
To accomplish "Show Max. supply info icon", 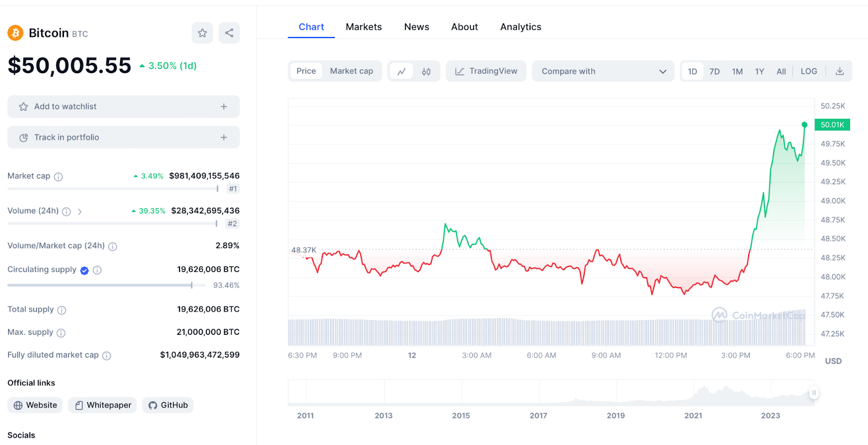I will point(61,333).
